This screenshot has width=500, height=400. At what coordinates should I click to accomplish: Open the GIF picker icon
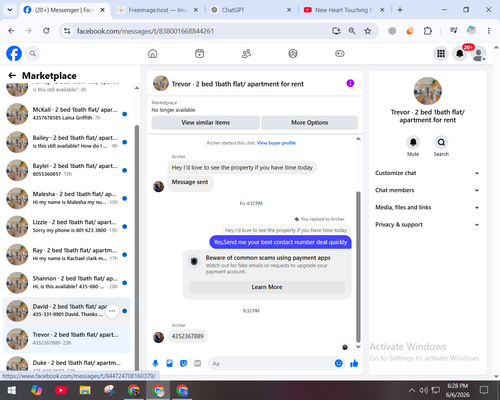click(x=198, y=363)
